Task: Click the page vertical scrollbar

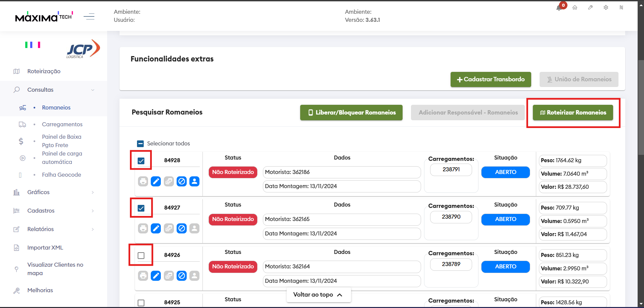Action: [641, 107]
